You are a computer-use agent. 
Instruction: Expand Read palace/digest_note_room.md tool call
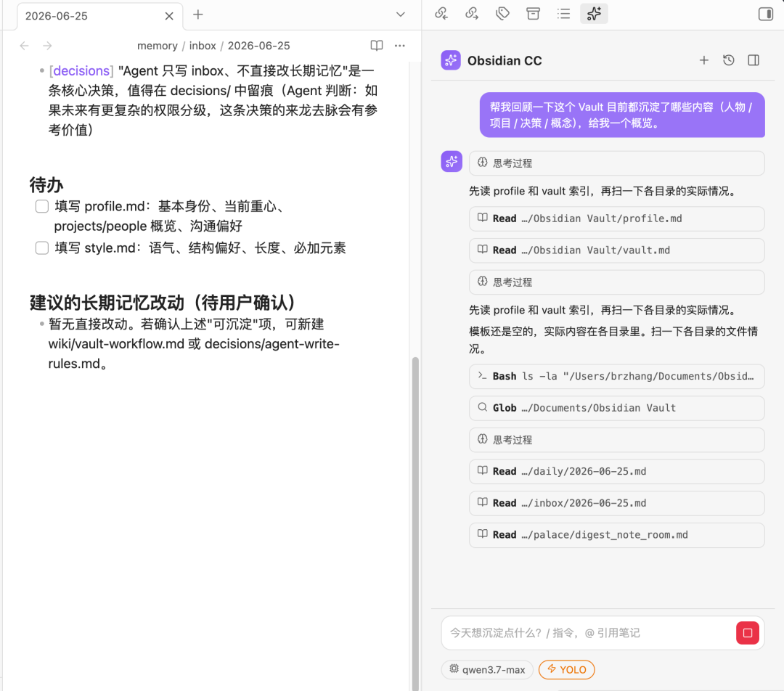616,535
